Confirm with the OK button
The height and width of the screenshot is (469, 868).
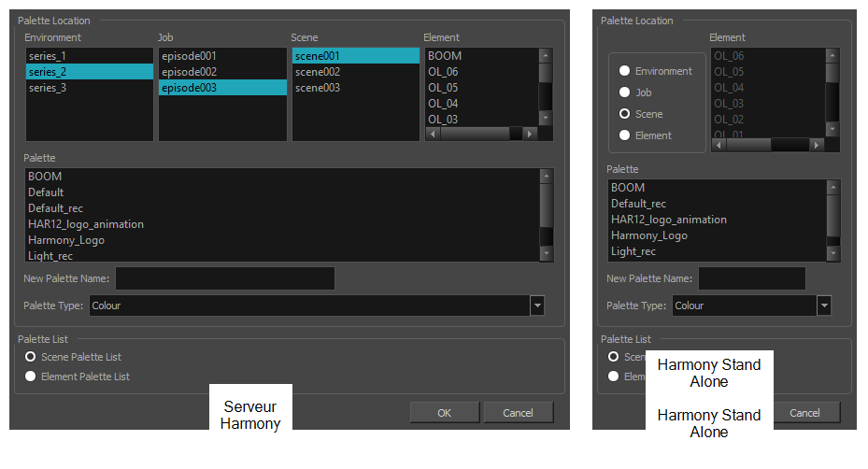pos(445,413)
